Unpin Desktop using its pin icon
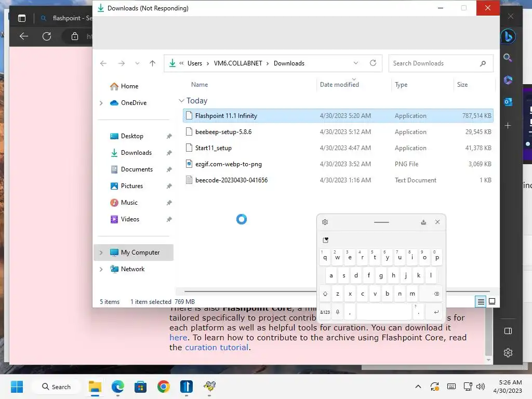532x399 pixels. [169, 137]
